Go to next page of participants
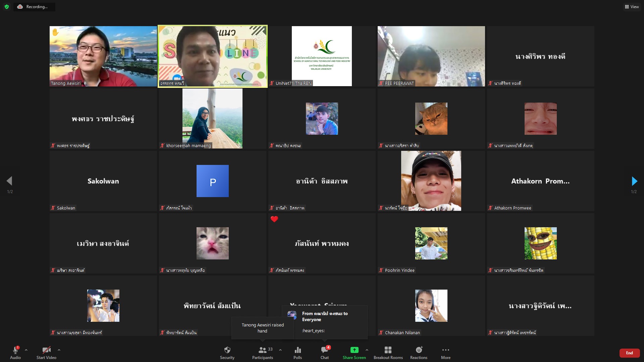This screenshot has width=644, height=362. [634, 181]
